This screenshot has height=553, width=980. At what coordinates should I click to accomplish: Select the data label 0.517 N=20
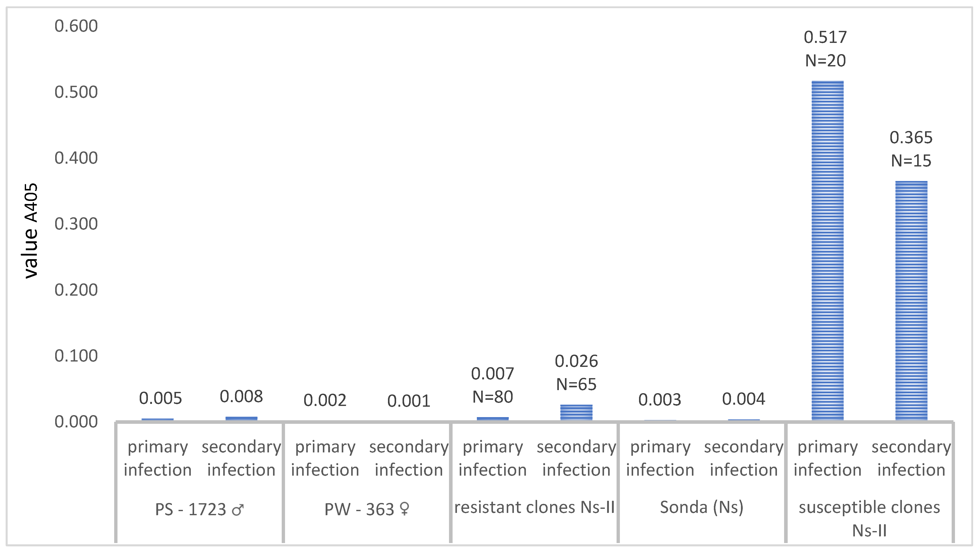click(825, 49)
